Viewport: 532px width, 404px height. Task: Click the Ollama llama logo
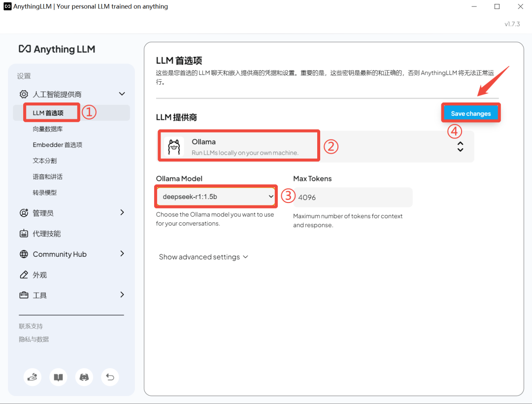[174, 147]
